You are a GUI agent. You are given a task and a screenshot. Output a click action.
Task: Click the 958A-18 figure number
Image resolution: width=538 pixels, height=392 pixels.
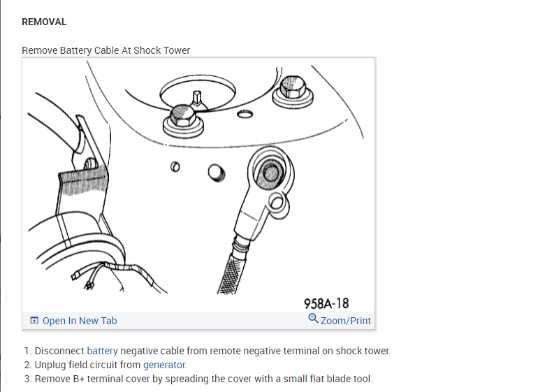pyautogui.click(x=326, y=303)
